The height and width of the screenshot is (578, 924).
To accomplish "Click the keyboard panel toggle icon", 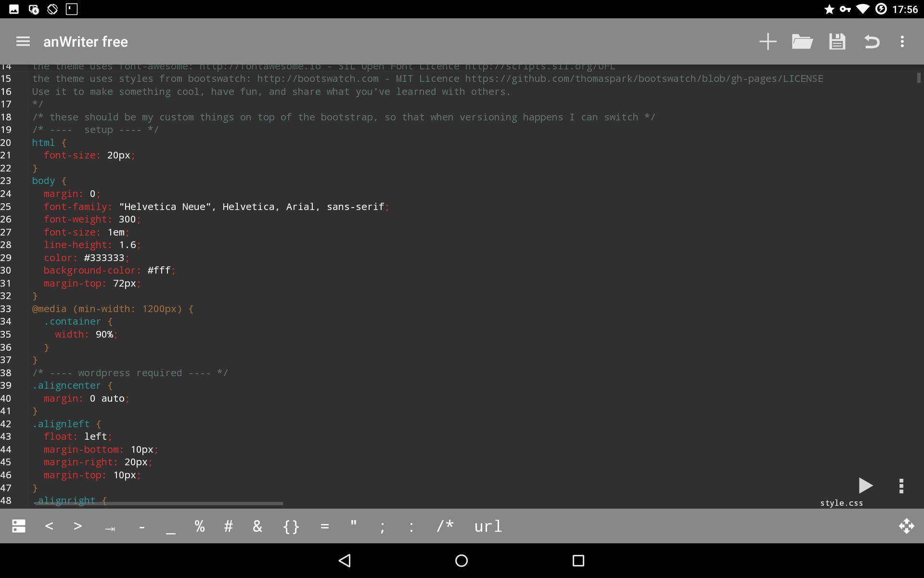I will pyautogui.click(x=19, y=526).
